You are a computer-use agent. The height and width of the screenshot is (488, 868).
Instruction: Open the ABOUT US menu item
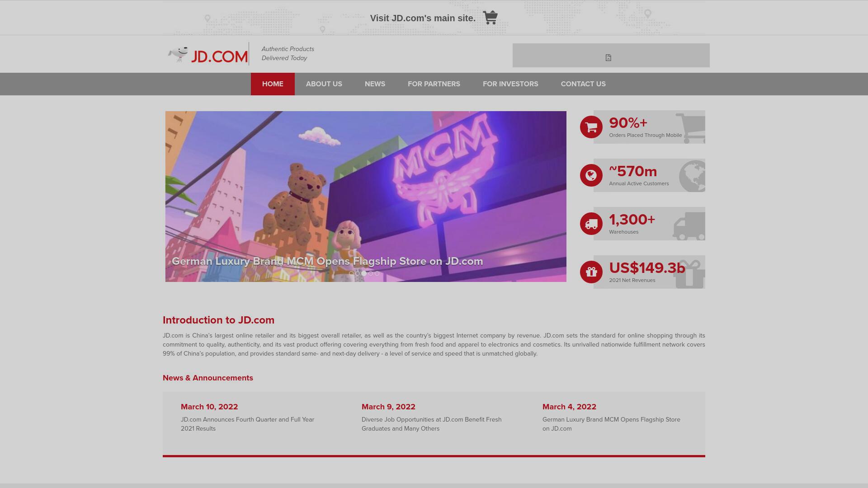tap(324, 84)
